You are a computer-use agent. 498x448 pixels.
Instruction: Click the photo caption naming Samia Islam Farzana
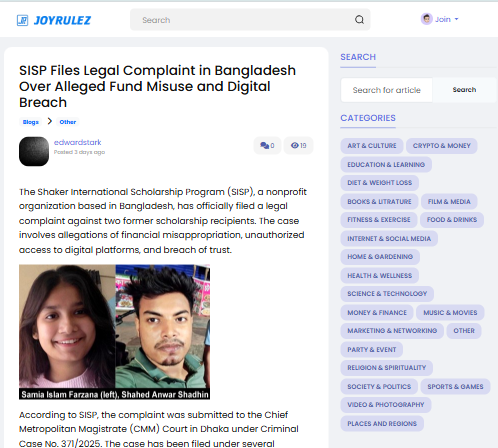coord(114,394)
